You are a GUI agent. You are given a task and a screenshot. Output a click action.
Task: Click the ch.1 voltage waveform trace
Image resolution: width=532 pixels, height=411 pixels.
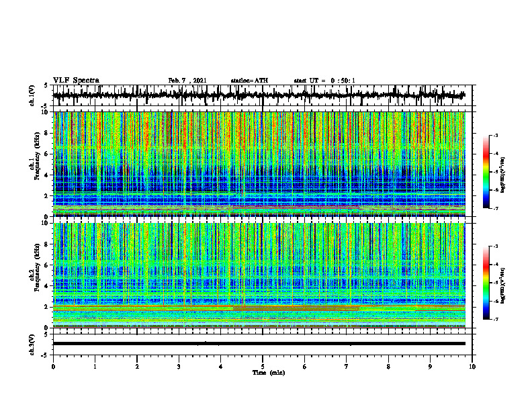(x=259, y=95)
